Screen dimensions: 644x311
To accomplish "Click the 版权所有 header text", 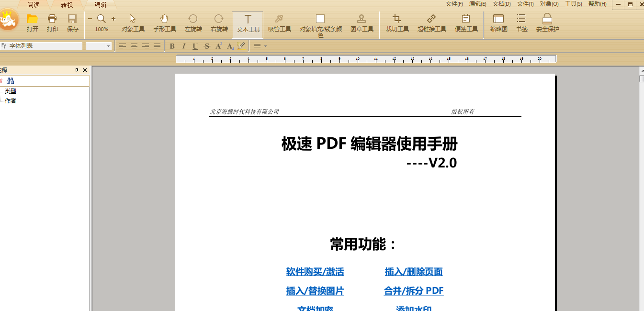I will click(463, 111).
